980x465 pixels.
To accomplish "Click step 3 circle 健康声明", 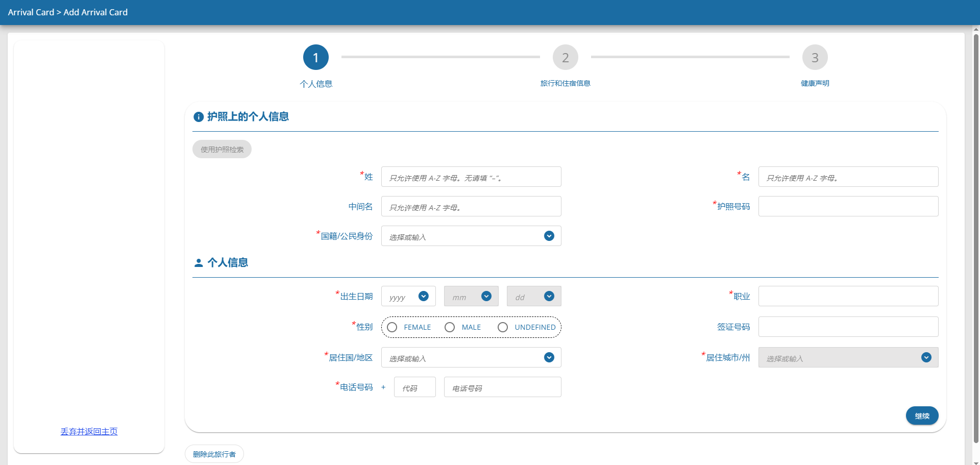I will [x=815, y=58].
